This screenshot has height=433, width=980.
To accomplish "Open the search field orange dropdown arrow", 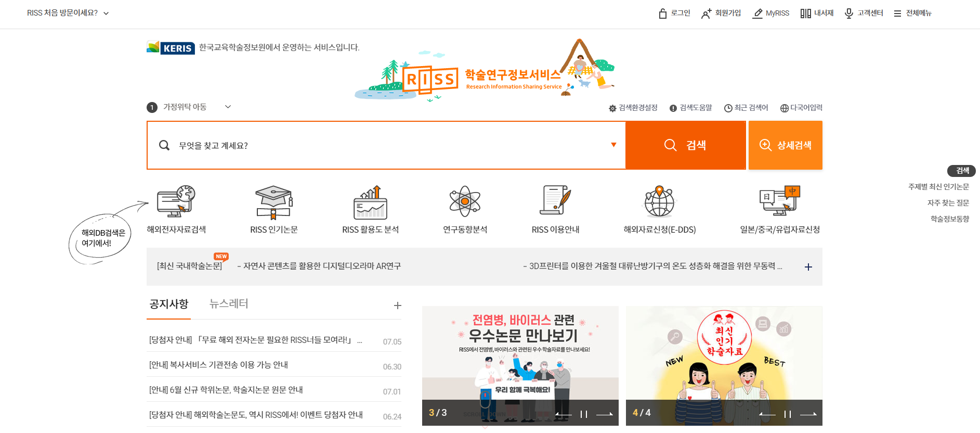I will tap(614, 145).
